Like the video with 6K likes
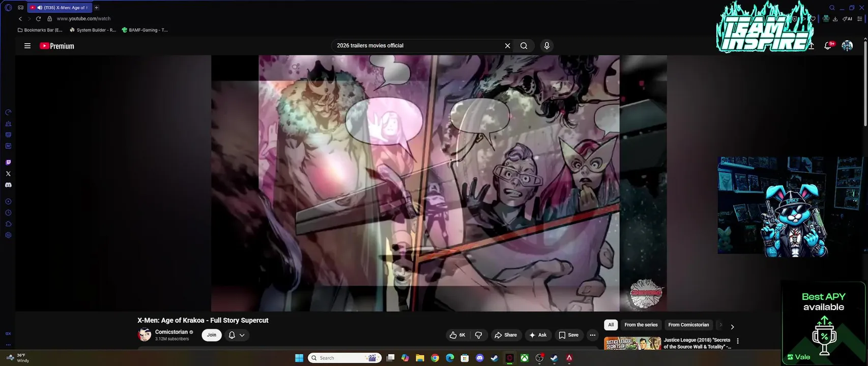Viewport: 868px width, 366px height. (x=457, y=335)
